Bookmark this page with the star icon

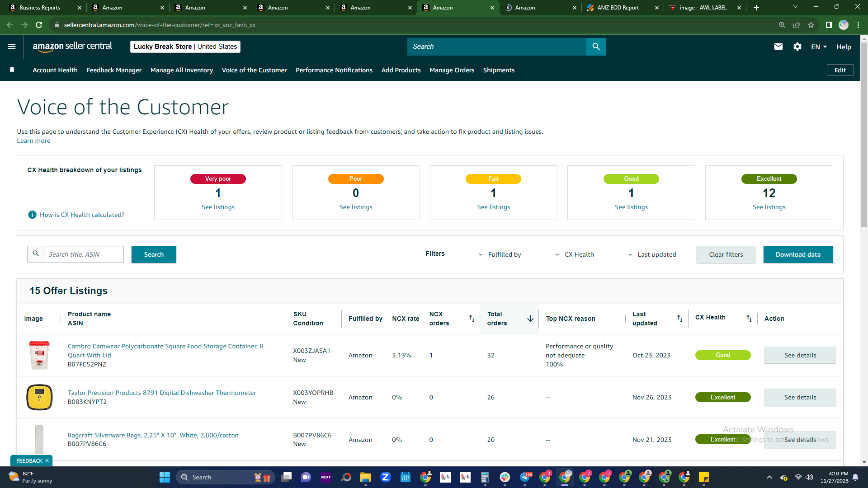click(x=811, y=25)
